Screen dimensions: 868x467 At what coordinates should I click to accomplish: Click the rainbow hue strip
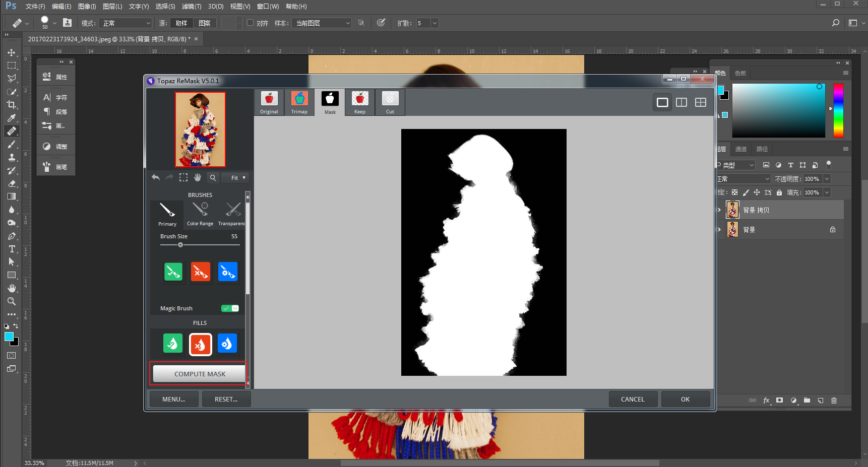point(838,110)
